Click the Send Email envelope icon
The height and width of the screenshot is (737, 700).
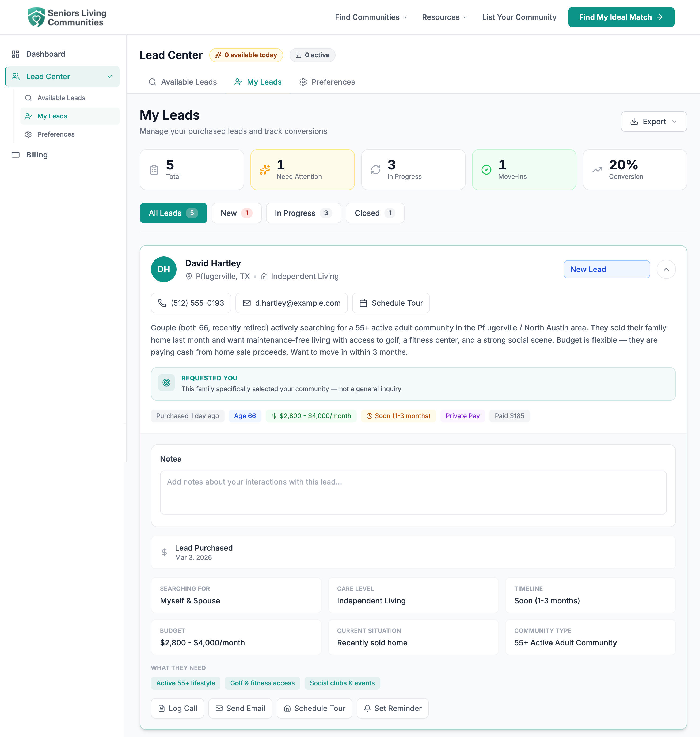220,708
